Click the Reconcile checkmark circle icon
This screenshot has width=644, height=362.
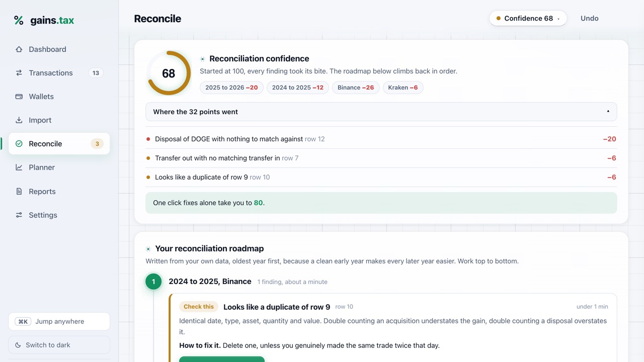coord(19,144)
